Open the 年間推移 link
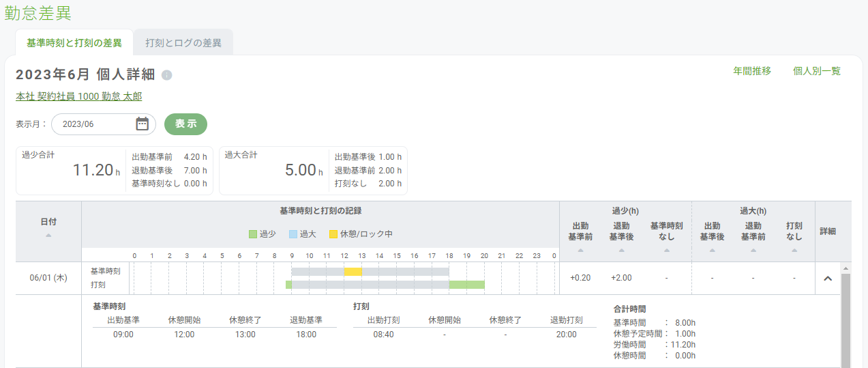868x368 pixels. point(752,71)
